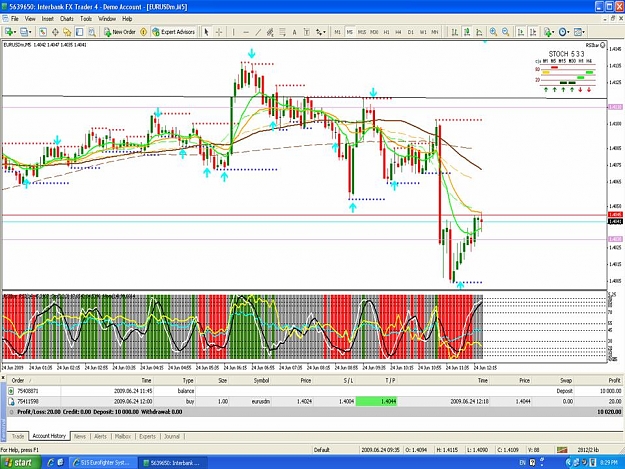
Task: Select the line chart display icon
Action: click(480, 32)
